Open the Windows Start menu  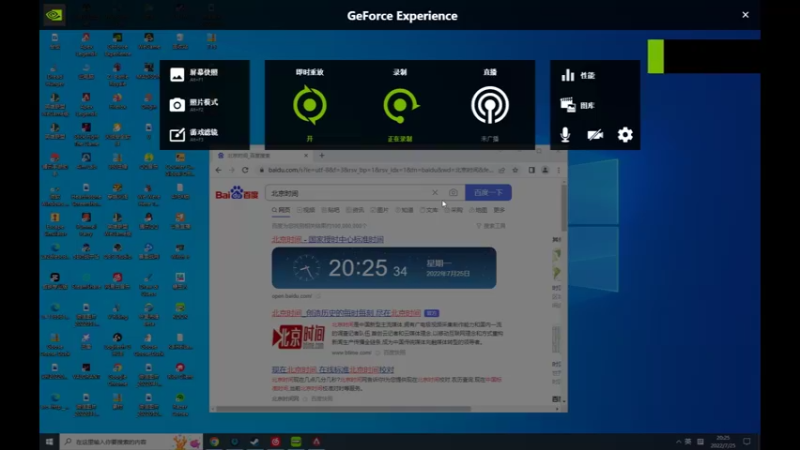click(x=49, y=441)
